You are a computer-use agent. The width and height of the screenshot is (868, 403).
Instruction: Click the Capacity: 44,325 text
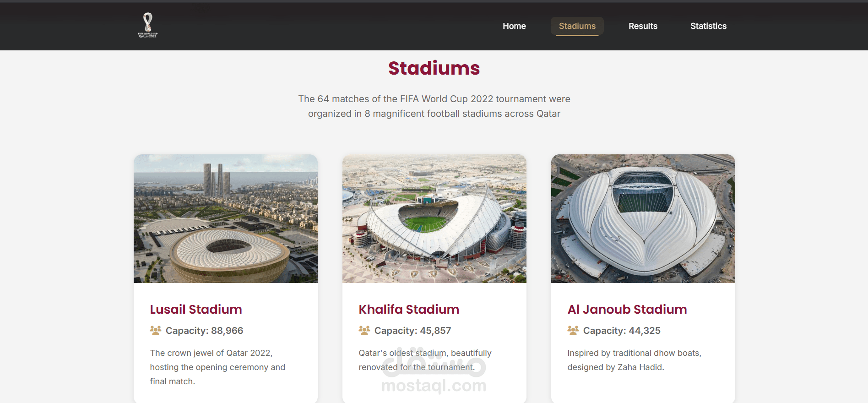point(622,331)
